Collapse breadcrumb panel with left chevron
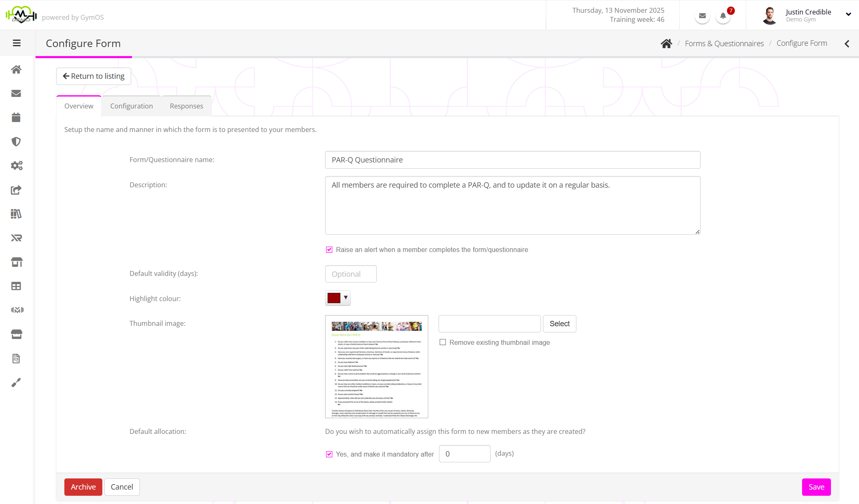Viewport: 859px width, 504px height. [x=847, y=44]
